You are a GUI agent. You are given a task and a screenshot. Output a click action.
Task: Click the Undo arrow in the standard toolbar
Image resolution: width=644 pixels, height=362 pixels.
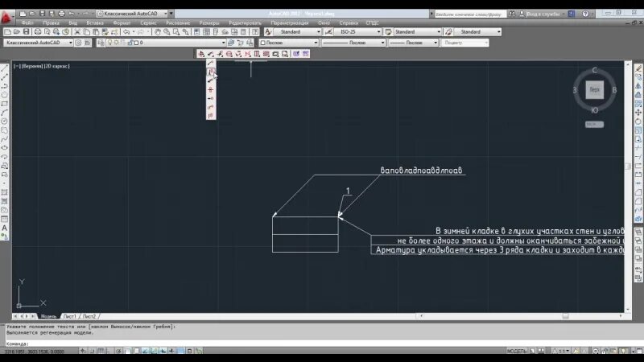[x=126, y=31]
